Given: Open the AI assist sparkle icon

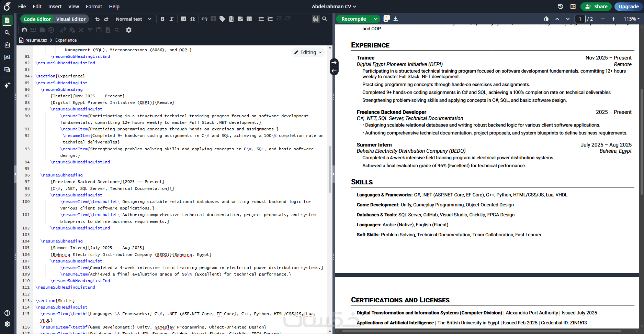Looking at the screenshot, I should click(x=7, y=85).
